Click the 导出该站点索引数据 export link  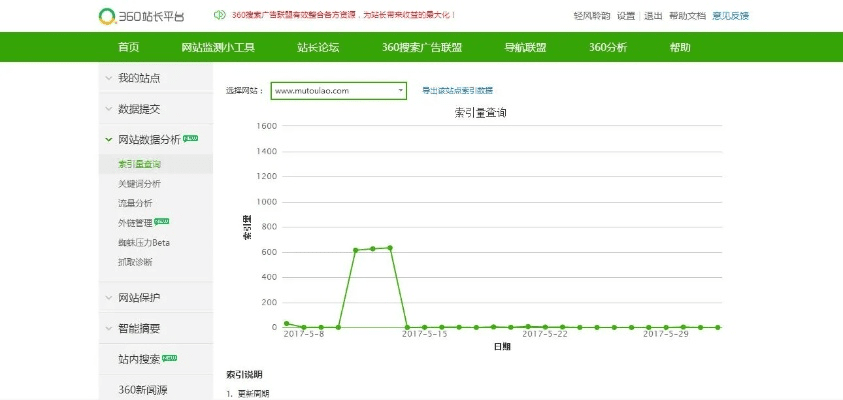click(457, 91)
